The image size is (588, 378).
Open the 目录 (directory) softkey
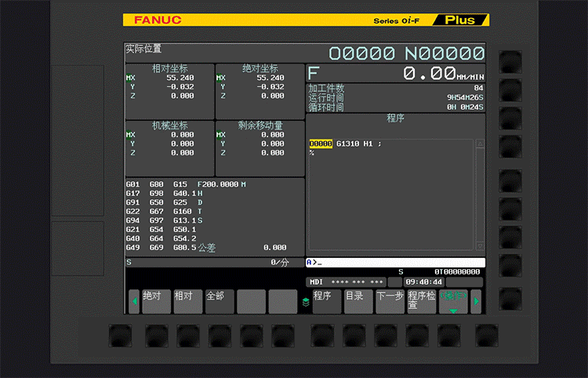click(x=358, y=301)
